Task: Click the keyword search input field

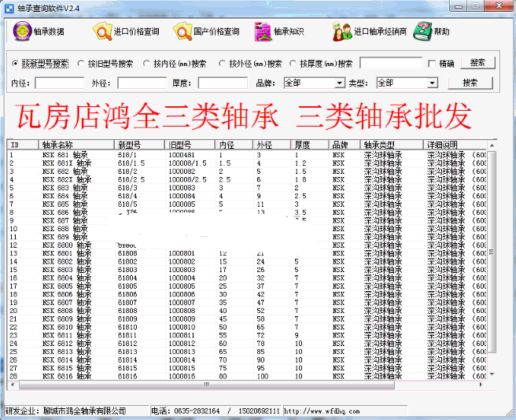Action: tap(391, 63)
